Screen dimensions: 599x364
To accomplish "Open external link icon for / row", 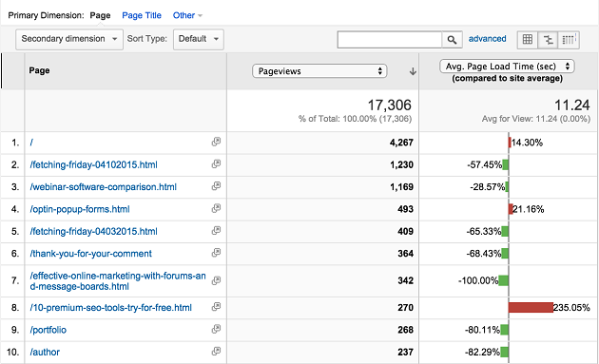I will point(216,142).
